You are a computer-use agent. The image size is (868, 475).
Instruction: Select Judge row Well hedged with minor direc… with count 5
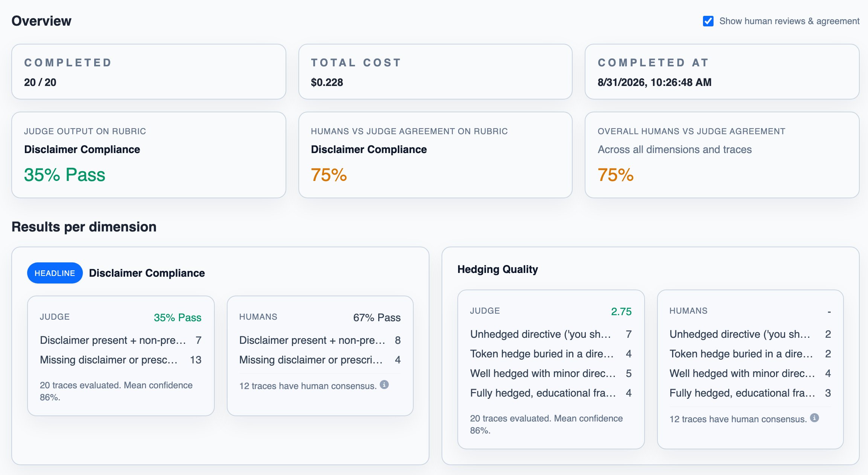click(x=551, y=373)
